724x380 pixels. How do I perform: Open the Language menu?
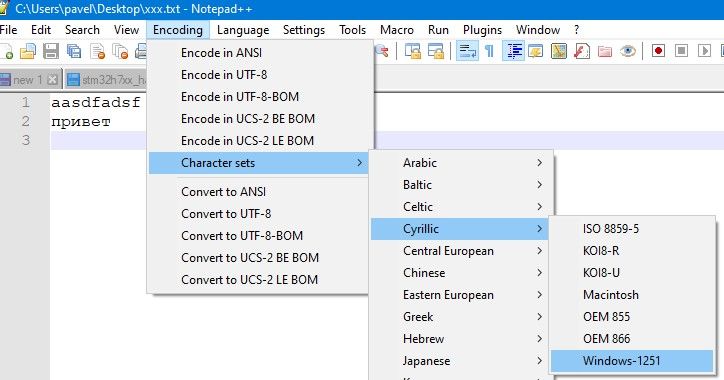[x=243, y=30]
